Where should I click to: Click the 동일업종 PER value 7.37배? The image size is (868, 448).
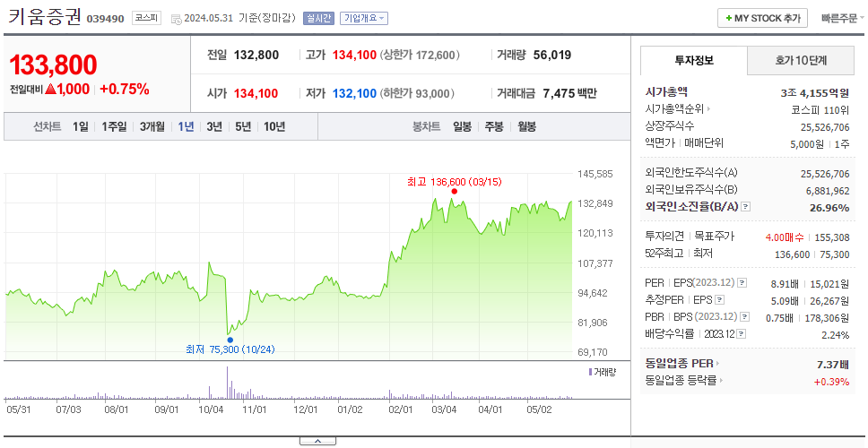click(x=833, y=365)
